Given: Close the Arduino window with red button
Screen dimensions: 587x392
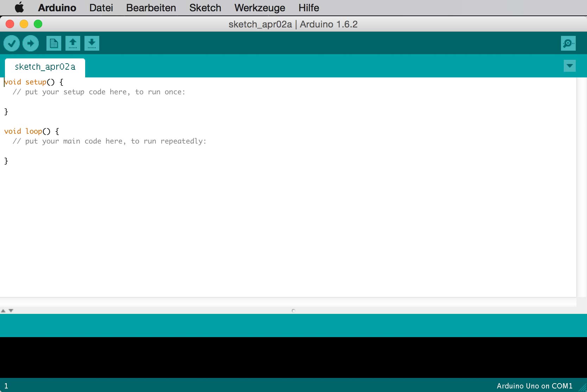Looking at the screenshot, I should (10, 24).
